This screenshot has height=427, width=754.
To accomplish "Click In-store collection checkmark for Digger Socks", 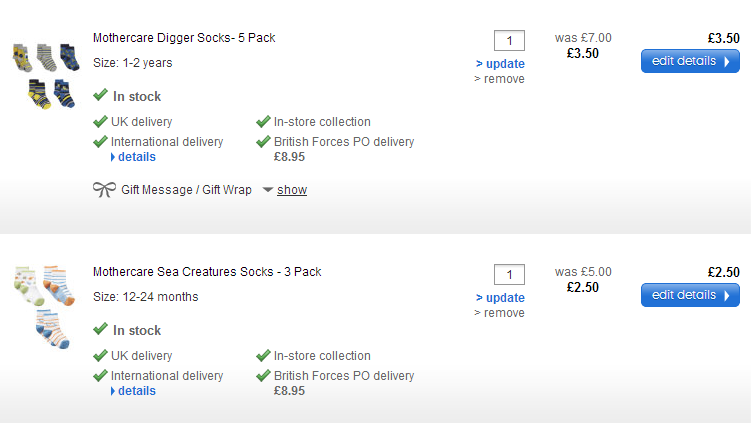I will (x=264, y=122).
